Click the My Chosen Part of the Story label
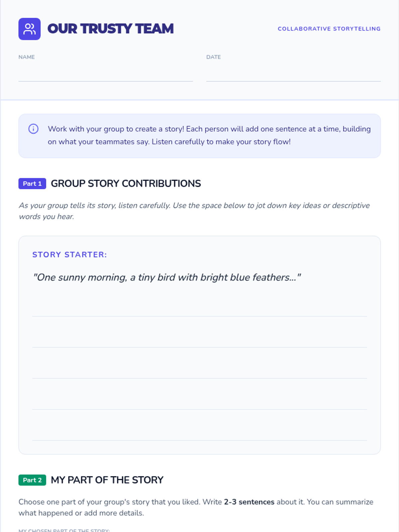The height and width of the screenshot is (532, 399). (x=64, y=530)
